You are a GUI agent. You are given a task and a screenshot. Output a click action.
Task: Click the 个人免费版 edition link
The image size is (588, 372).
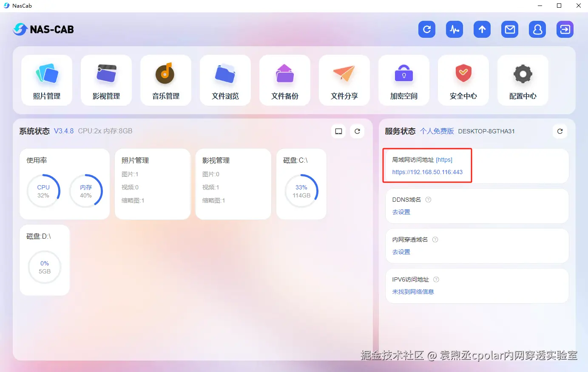[437, 131]
